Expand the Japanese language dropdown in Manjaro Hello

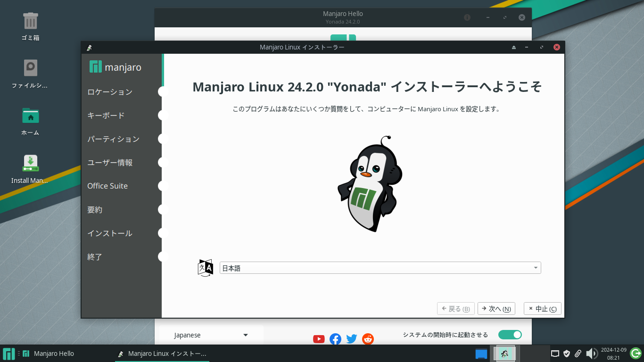click(x=211, y=335)
